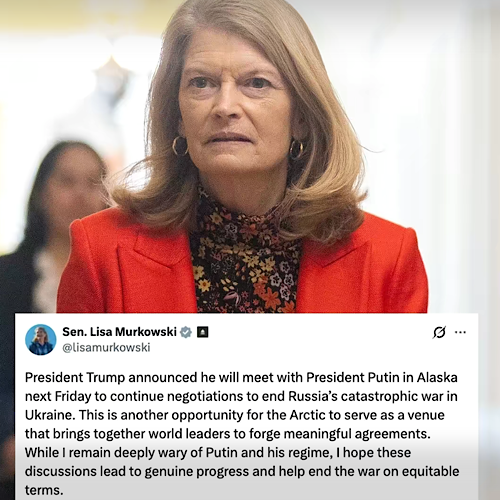Open the @lisamurkowski handle link
Viewport: 500px width, 500px height.
pos(106,347)
